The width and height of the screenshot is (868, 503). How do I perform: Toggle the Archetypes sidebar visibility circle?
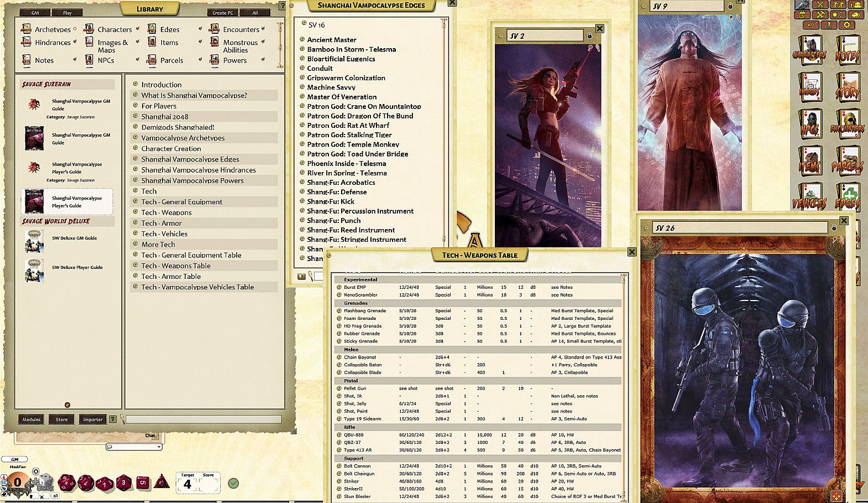[75, 29]
